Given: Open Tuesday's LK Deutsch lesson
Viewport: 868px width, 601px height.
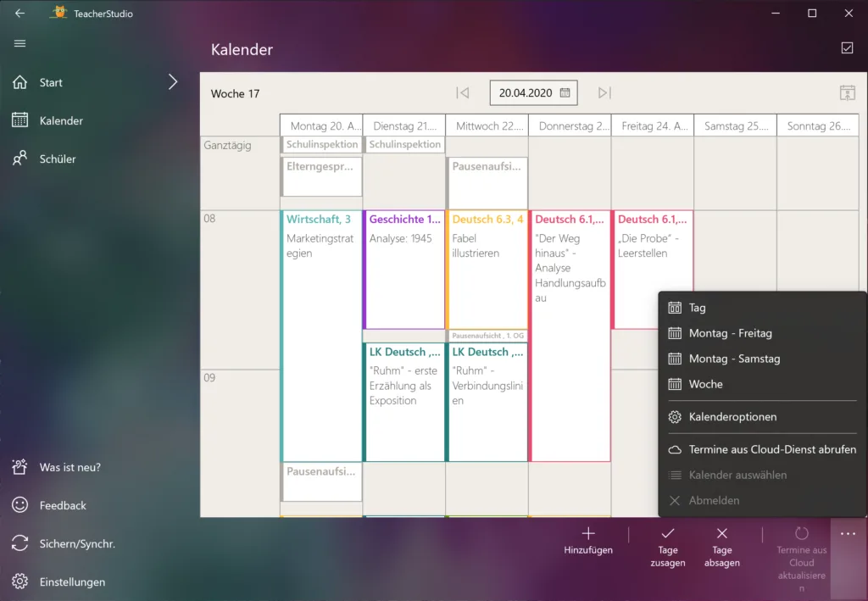Looking at the screenshot, I should point(404,403).
